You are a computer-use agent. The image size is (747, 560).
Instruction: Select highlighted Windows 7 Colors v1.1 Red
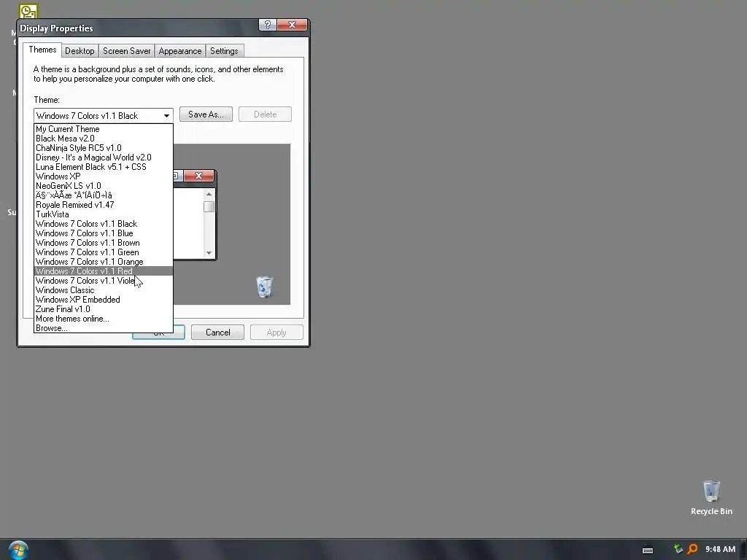(x=104, y=271)
